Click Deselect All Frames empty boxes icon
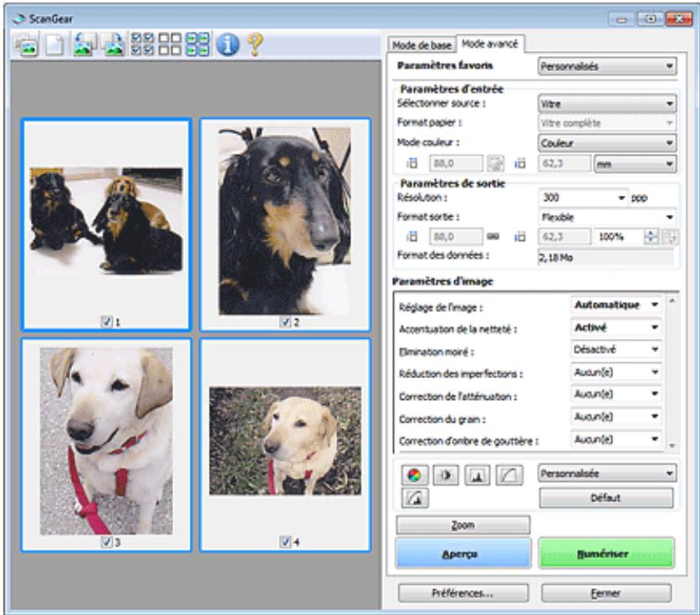Viewport: 700px width, 615px height. 170,44
